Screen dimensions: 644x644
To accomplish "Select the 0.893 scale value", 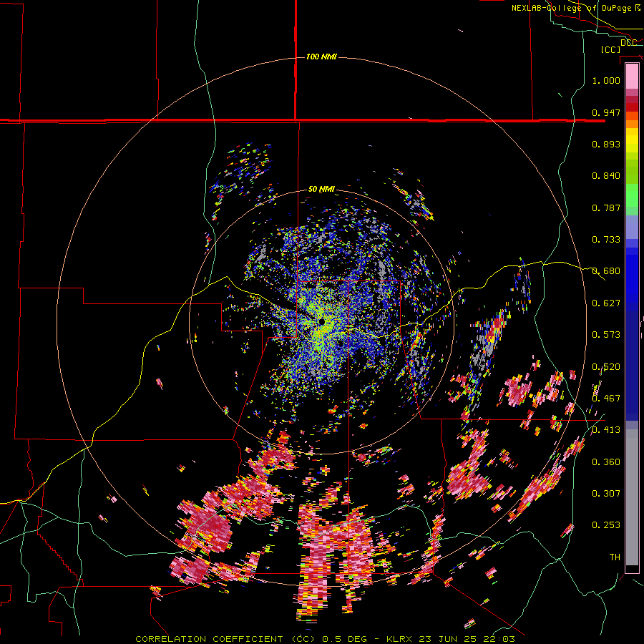I will point(606,144).
